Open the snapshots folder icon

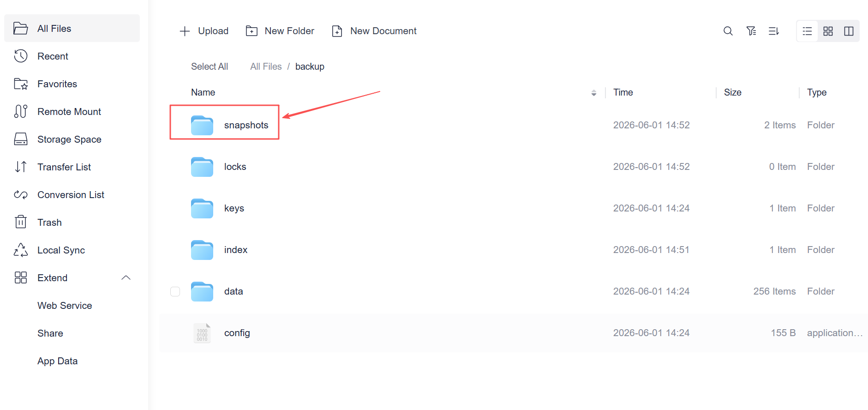202,126
